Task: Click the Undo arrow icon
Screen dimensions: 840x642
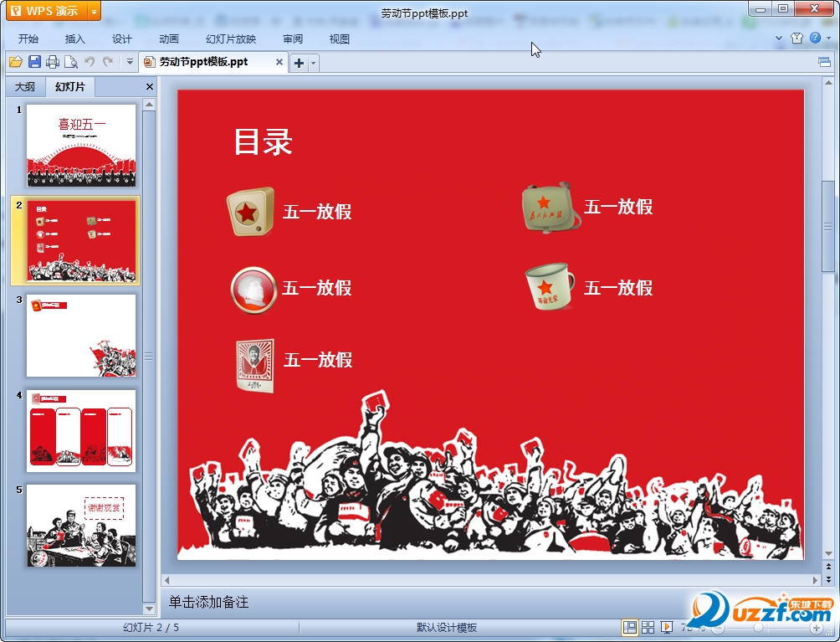Action: 90,62
